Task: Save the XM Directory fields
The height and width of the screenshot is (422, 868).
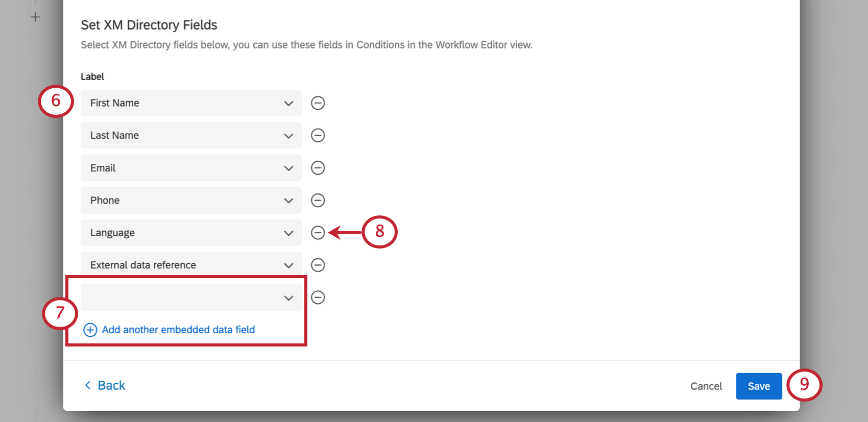Action: pos(758,386)
